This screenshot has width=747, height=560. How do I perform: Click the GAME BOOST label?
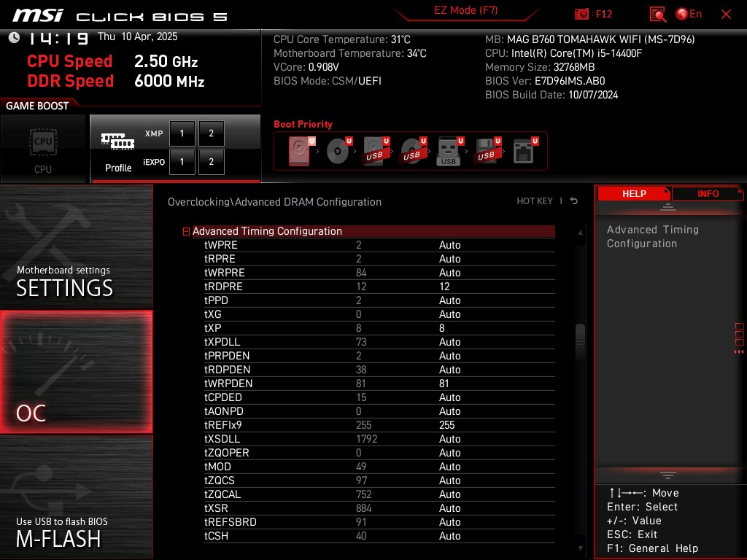(37, 106)
